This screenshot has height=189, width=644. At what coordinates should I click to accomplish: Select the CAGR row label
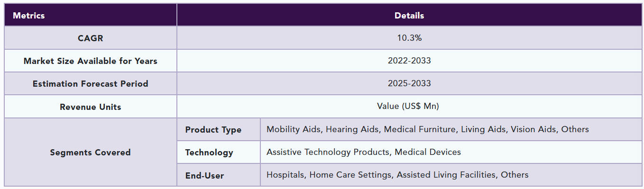(x=91, y=38)
